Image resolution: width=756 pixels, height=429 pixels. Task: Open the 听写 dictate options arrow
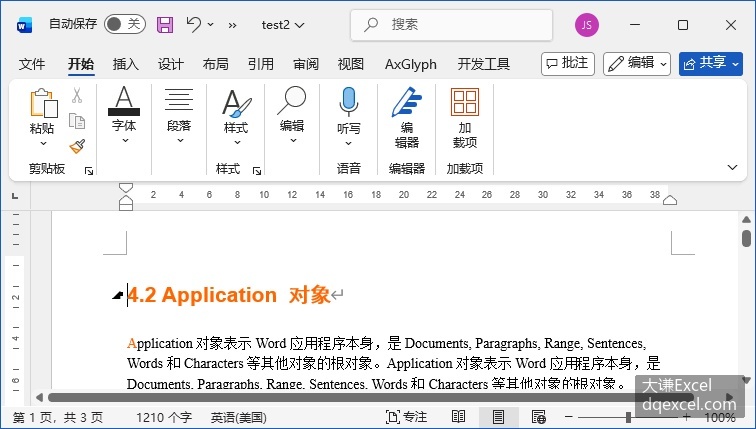tap(349, 143)
